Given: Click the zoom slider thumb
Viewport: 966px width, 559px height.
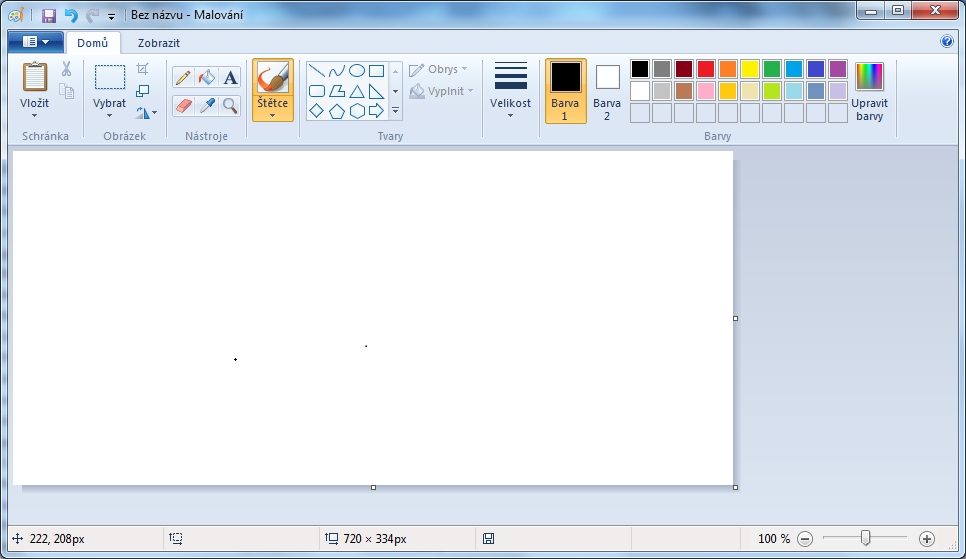Looking at the screenshot, I should [x=866, y=538].
